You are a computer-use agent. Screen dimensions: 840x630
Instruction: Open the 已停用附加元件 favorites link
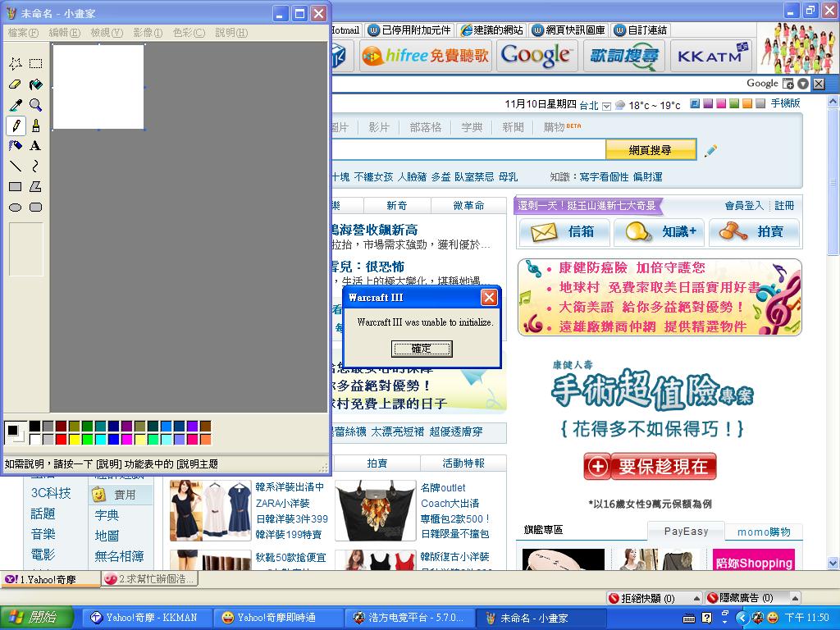(410, 30)
